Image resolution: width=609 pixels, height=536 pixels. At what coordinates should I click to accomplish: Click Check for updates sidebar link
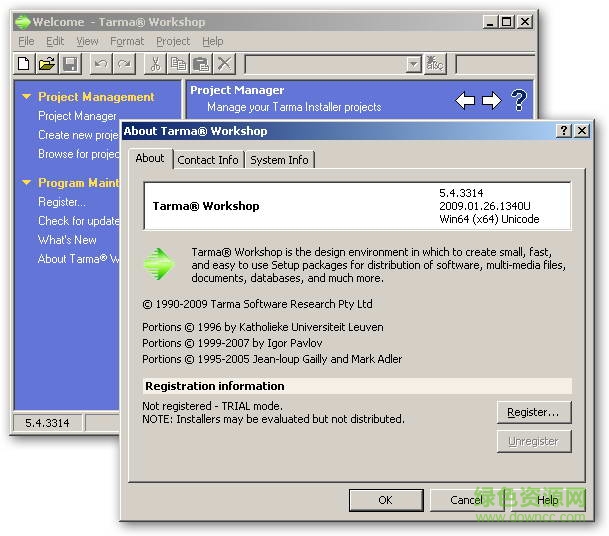pos(78,221)
